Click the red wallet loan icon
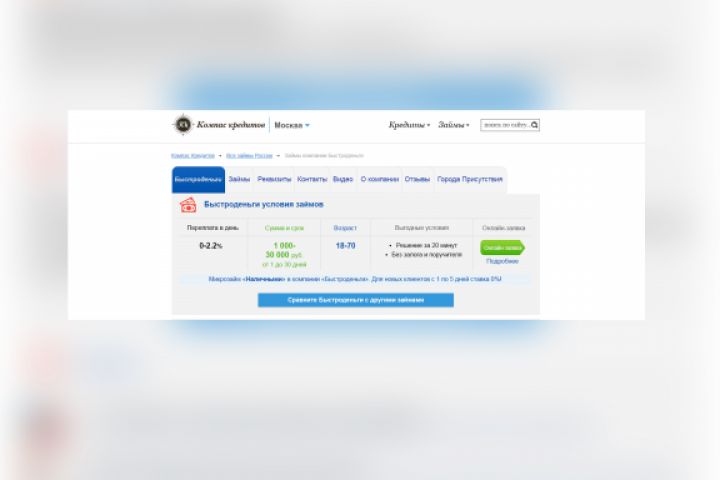This screenshot has height=480, width=720. pos(188,205)
